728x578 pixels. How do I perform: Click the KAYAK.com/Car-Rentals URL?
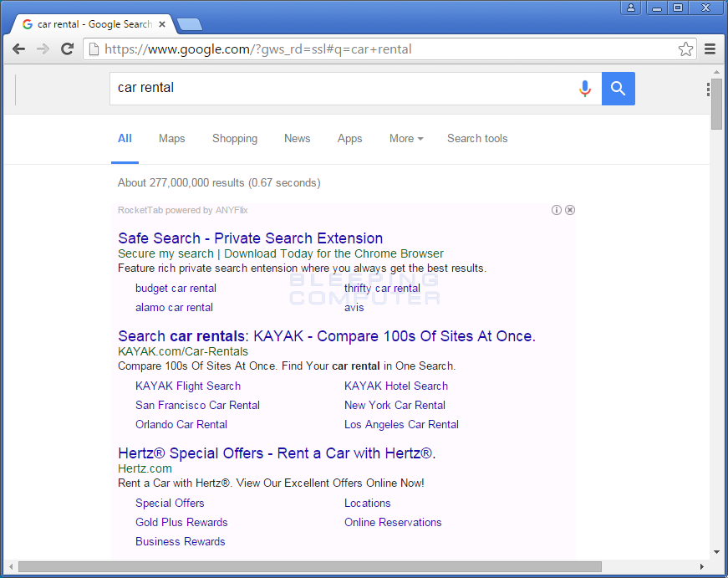[x=183, y=351]
